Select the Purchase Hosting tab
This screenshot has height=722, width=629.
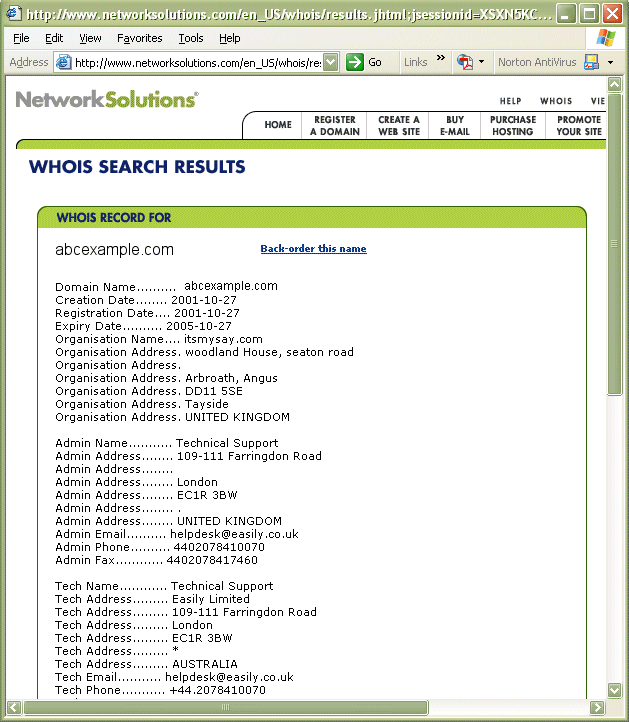[513, 126]
